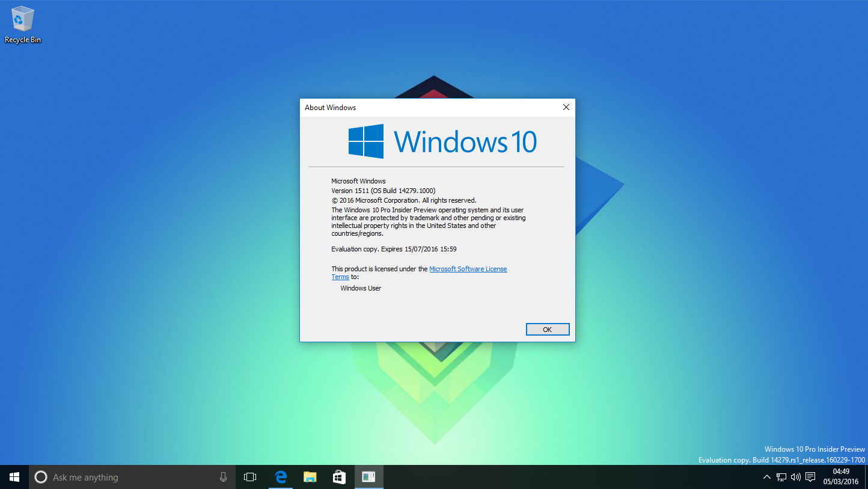Viewport: 868px width, 489px height.
Task: Click the Cortana circle icon
Action: (41, 477)
